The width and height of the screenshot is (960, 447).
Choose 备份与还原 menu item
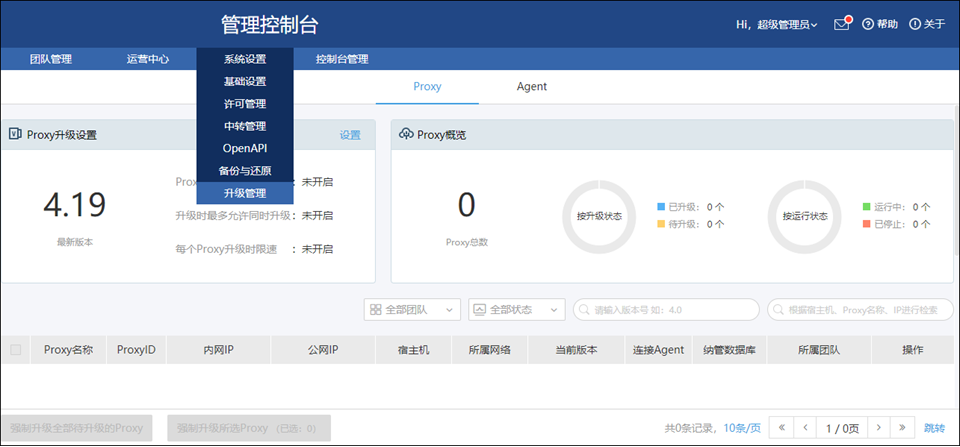(x=245, y=171)
